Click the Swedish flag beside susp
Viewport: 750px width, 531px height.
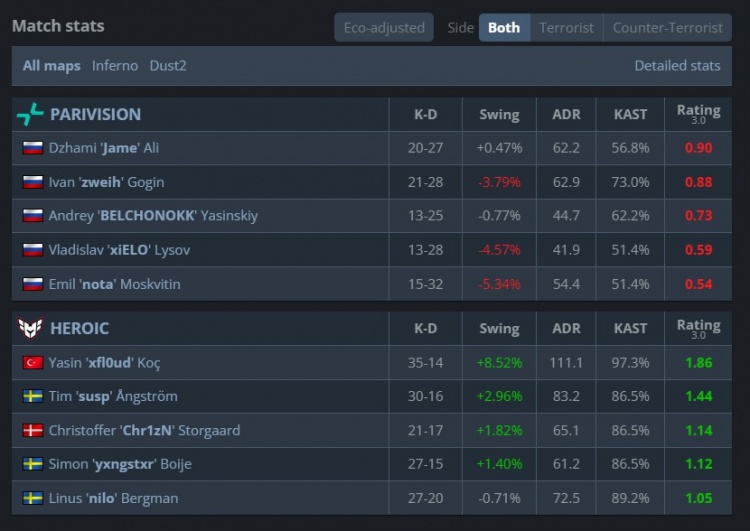point(33,397)
